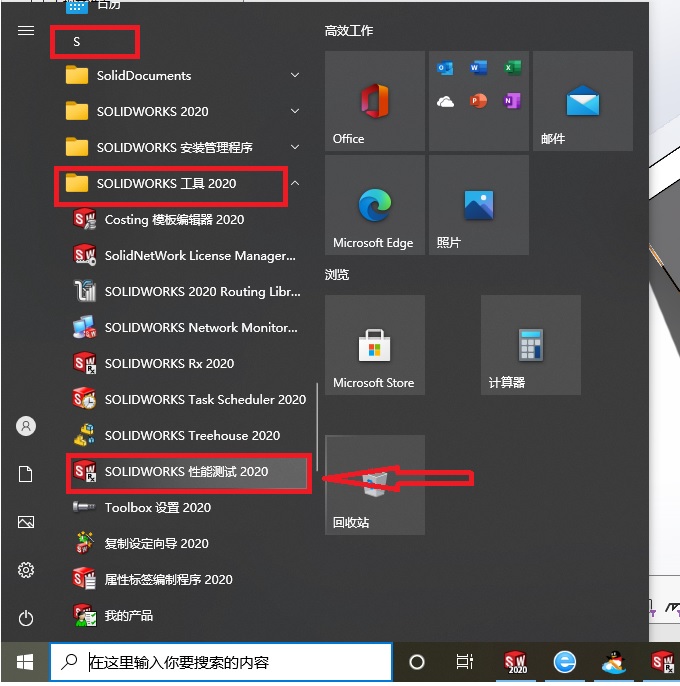Image resolution: width=680 pixels, height=686 pixels.
Task: Open the 回收站 recycle bin tile
Action: (x=375, y=485)
